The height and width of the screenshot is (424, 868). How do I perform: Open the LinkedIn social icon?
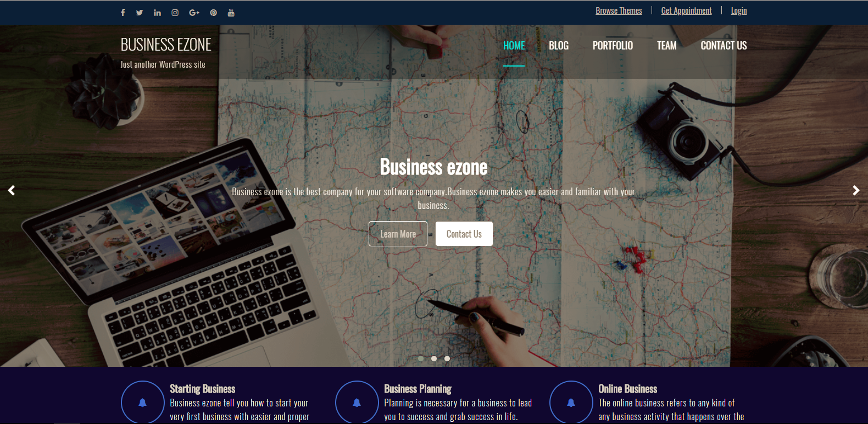[158, 13]
